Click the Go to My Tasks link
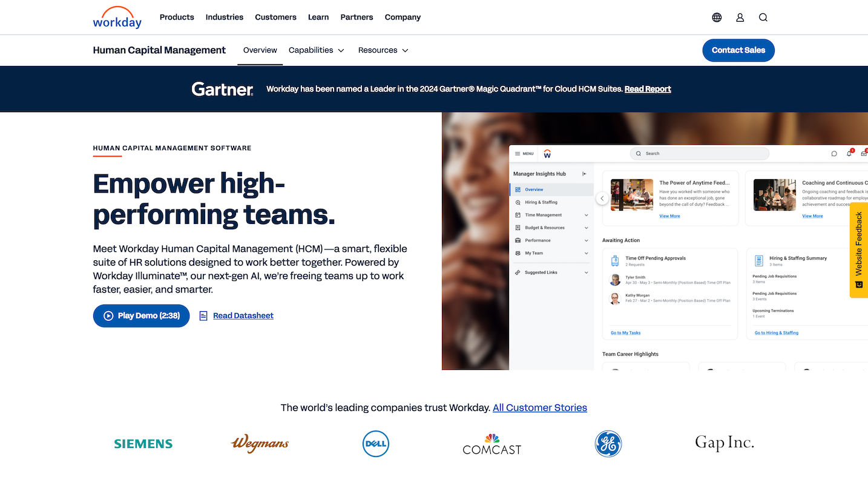The width and height of the screenshot is (868, 500). (x=625, y=333)
